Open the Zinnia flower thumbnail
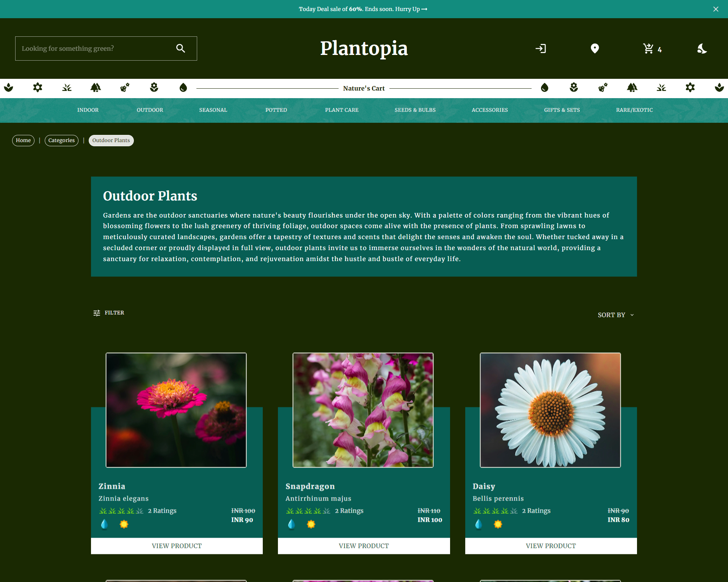The width and height of the screenshot is (728, 582). pyautogui.click(x=176, y=410)
